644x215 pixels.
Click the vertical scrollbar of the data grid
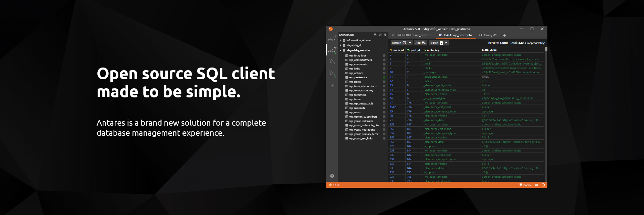(x=546, y=114)
